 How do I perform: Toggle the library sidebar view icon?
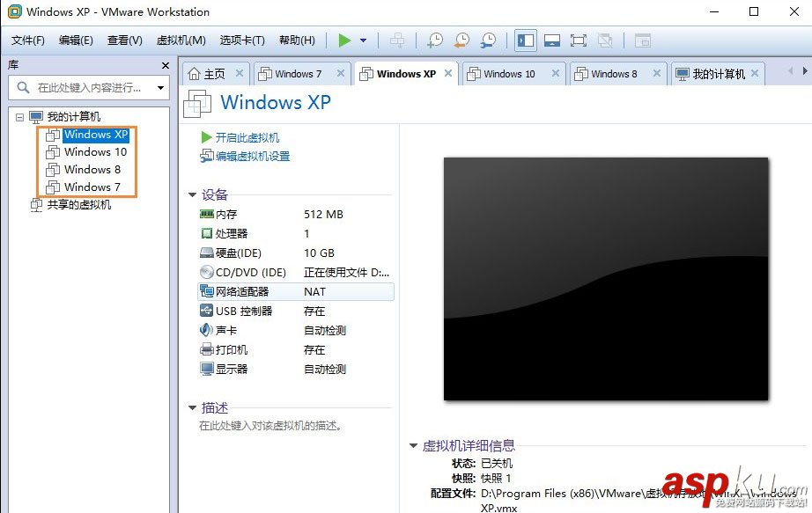coord(526,40)
